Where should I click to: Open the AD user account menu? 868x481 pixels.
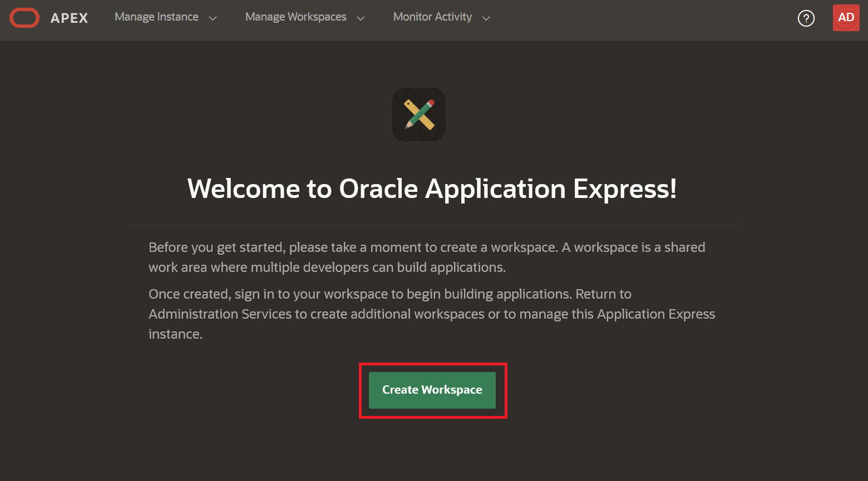846,18
